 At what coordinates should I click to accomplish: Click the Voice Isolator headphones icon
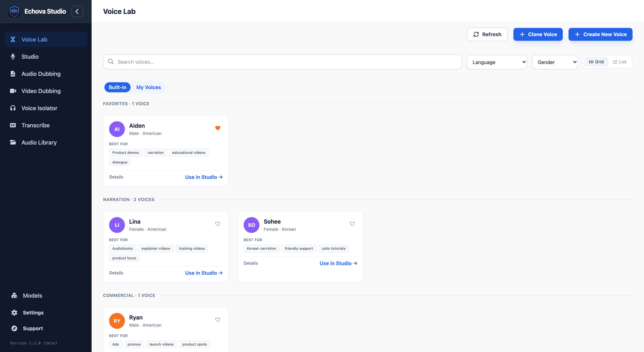(13, 108)
